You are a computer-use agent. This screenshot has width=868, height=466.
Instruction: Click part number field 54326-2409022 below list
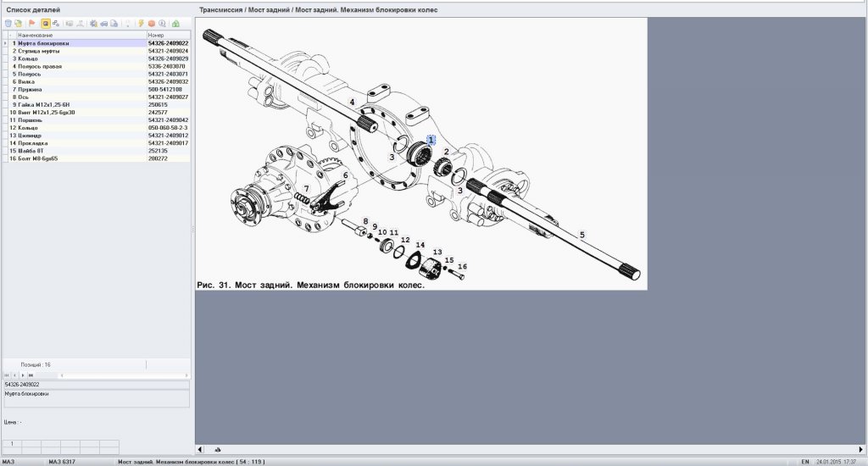click(97, 385)
